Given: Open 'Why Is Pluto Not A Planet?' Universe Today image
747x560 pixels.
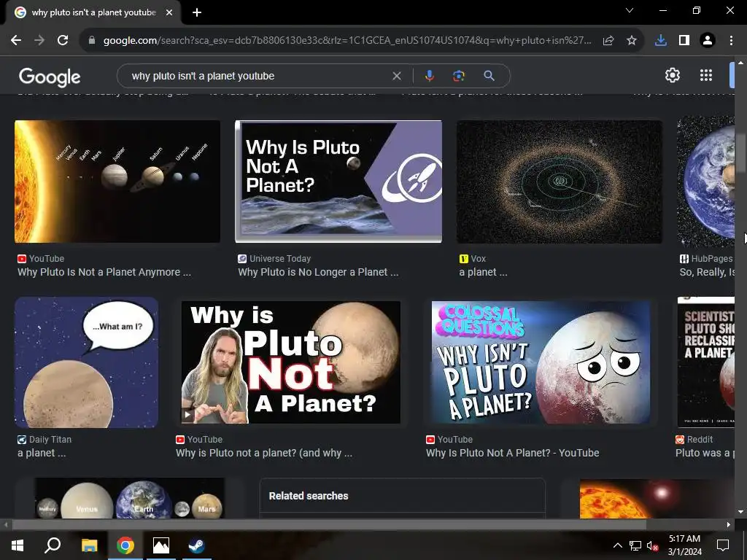Looking at the screenshot, I should point(338,182).
